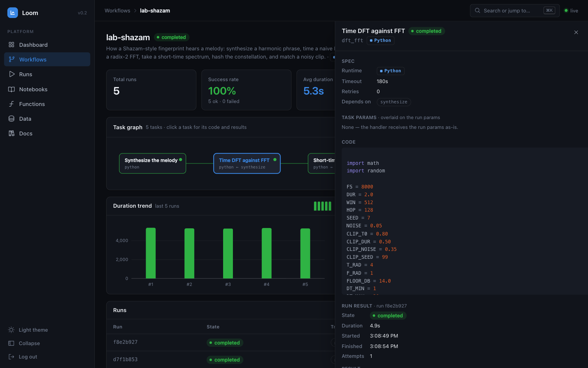Screen dimensions: 588x368
Task: Click the State column header
Action: pos(213,327)
